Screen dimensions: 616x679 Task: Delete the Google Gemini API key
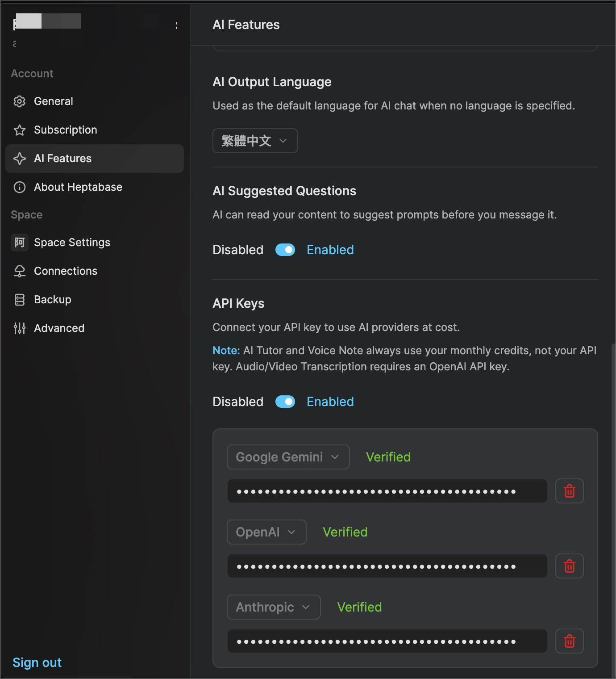569,491
